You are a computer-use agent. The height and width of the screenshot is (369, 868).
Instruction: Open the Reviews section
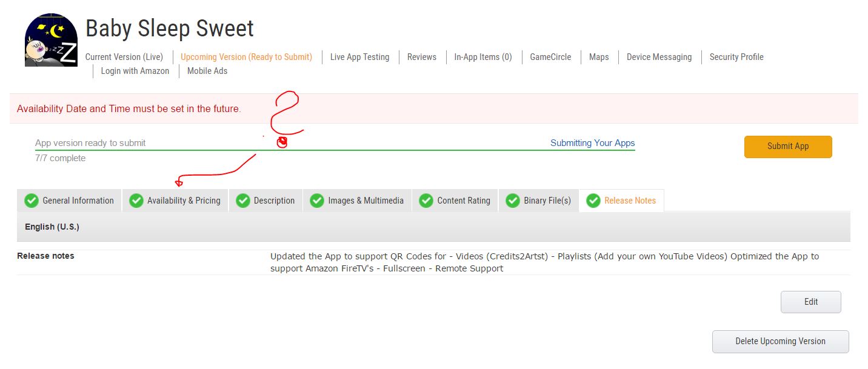[x=422, y=57]
